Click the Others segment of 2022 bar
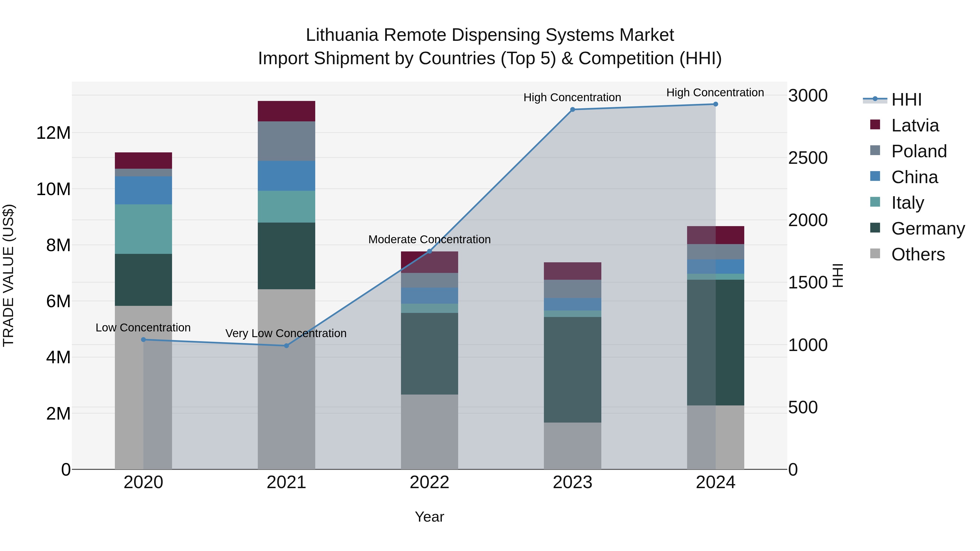Image resolution: width=980 pixels, height=551 pixels. (430, 432)
